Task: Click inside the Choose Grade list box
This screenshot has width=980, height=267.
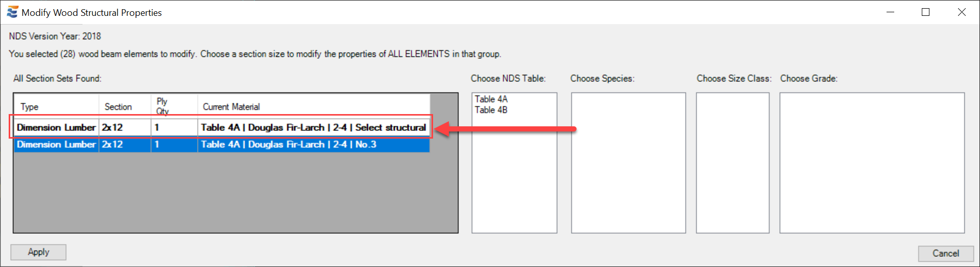Action: coord(872,163)
